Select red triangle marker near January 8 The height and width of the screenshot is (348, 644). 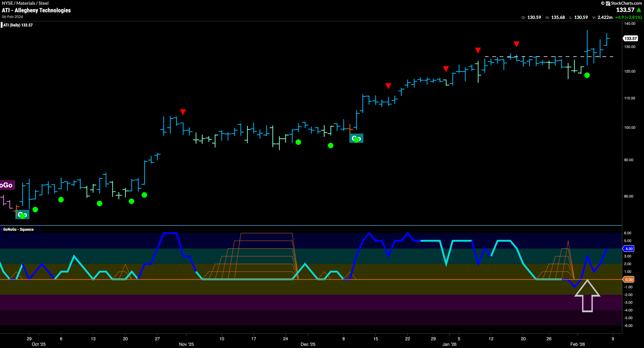click(478, 50)
